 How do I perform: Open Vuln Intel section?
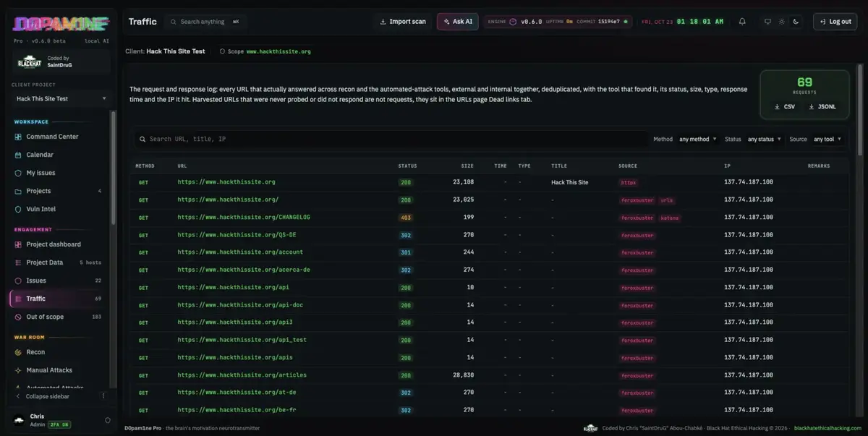pyautogui.click(x=59, y=209)
